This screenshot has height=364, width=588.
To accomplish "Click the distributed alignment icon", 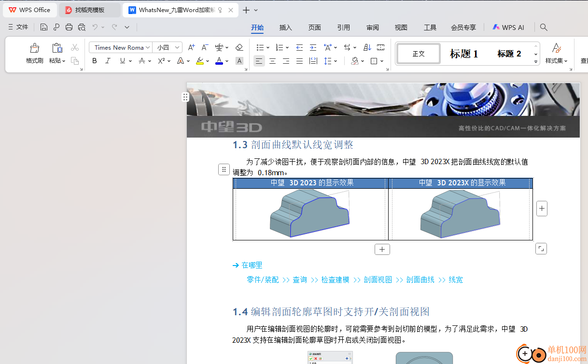I will click(313, 61).
